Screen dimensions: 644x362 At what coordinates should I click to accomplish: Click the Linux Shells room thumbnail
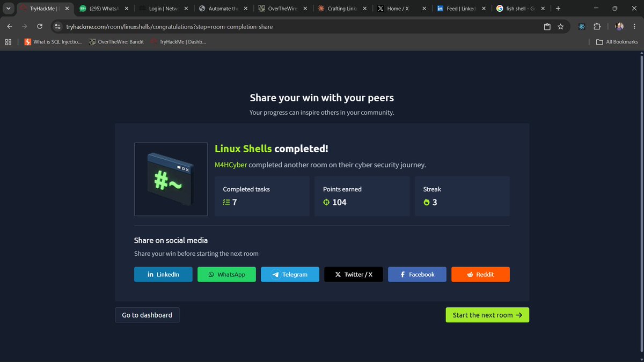pos(171,179)
